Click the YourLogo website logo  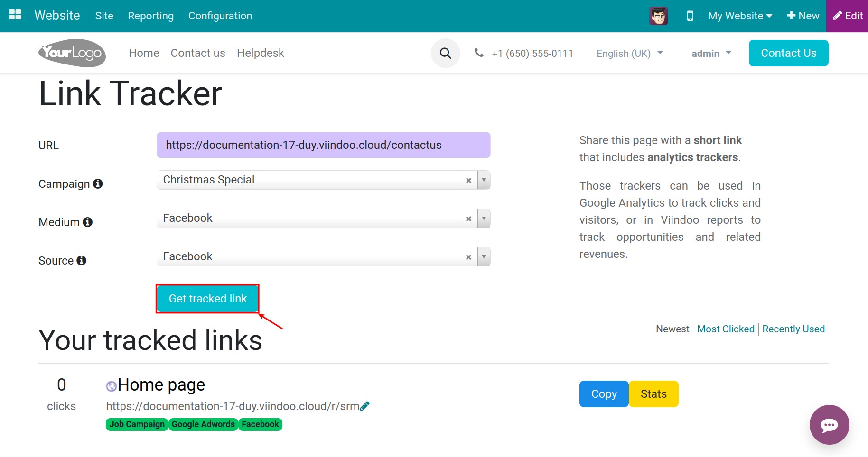pyautogui.click(x=72, y=53)
